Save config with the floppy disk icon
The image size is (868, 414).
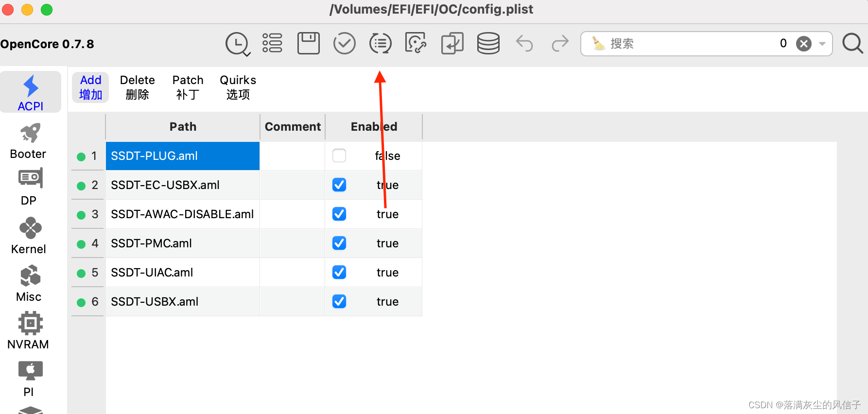point(309,43)
